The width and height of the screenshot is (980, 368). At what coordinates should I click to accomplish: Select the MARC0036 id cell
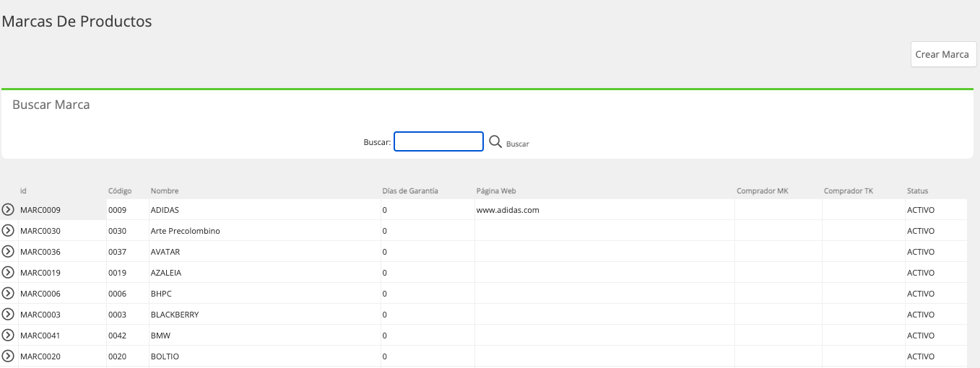(x=62, y=252)
